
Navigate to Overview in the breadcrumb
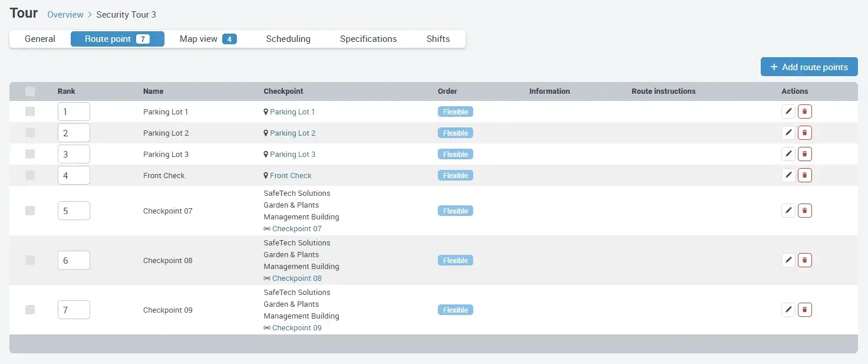(x=66, y=14)
